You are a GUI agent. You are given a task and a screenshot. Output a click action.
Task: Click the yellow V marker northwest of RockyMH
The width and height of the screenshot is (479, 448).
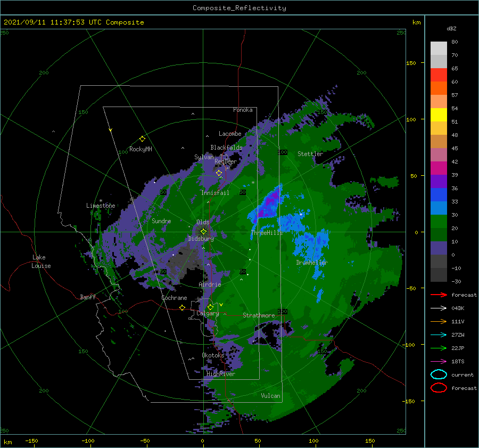coord(110,130)
